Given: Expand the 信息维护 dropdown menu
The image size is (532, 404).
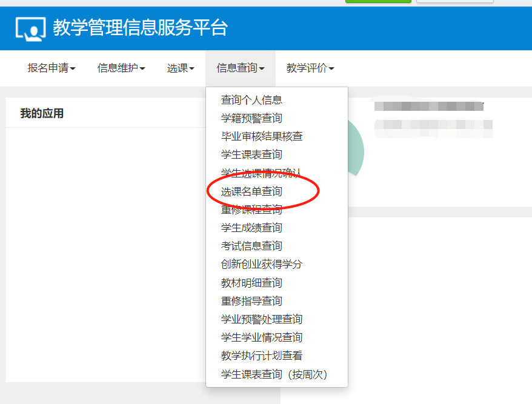Looking at the screenshot, I should pos(121,68).
